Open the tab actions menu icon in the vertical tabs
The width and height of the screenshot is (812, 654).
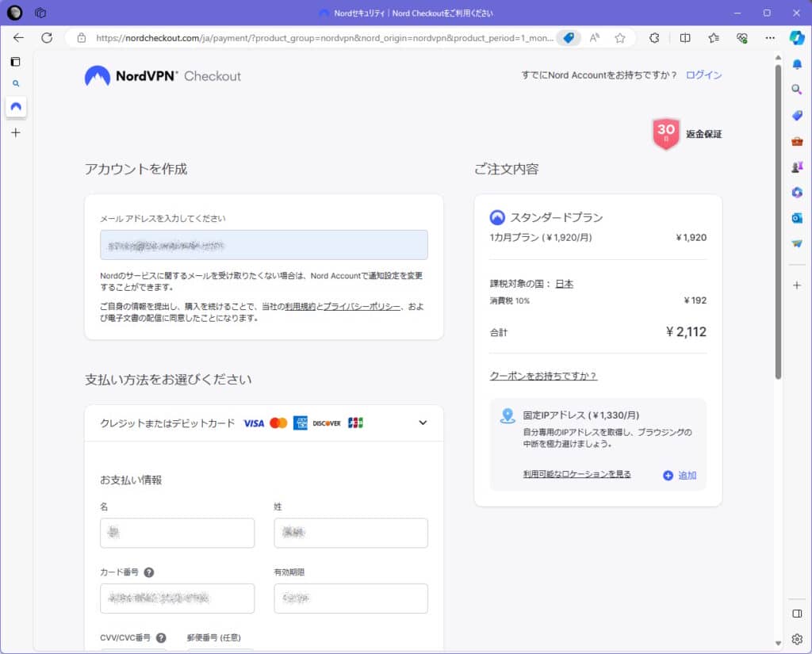pos(16,62)
